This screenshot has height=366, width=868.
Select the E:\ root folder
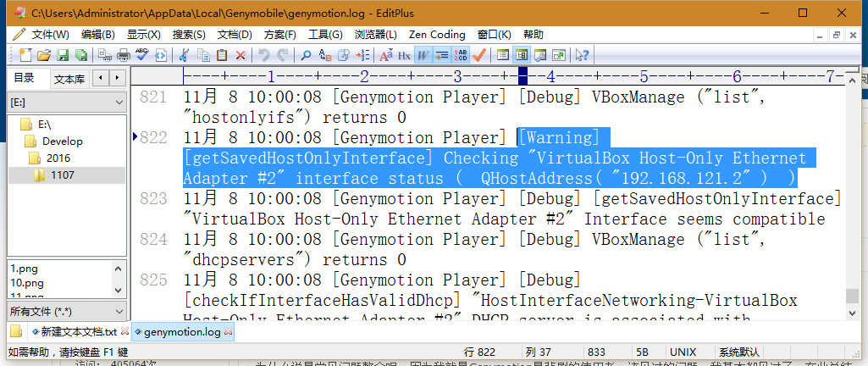pyautogui.click(x=36, y=124)
